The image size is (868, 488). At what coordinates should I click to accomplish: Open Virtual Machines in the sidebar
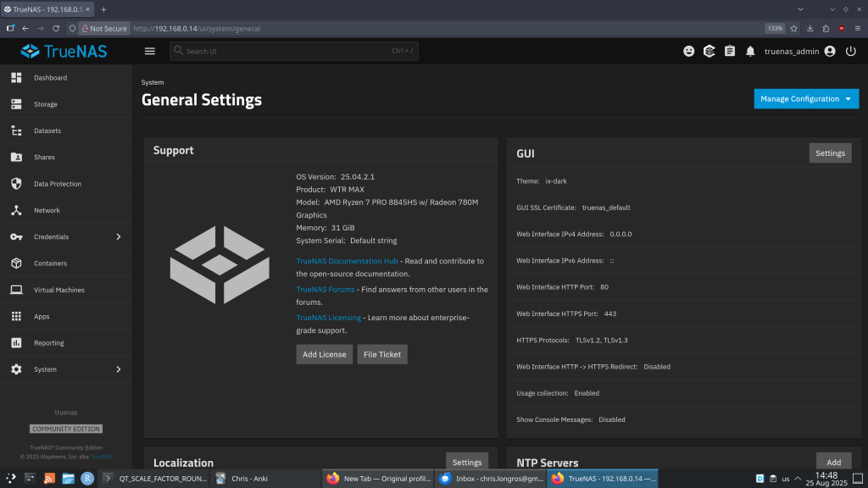tap(58, 290)
